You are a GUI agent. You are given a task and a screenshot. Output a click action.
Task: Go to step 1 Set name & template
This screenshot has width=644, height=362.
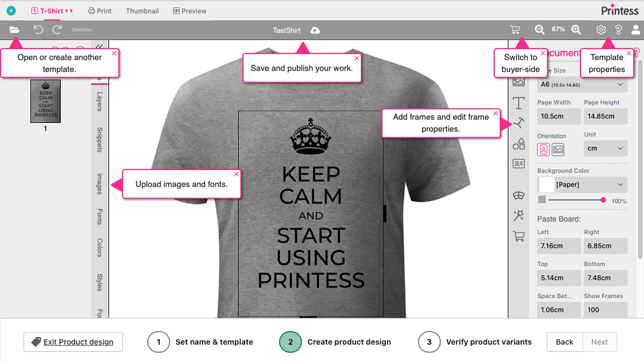click(x=200, y=342)
